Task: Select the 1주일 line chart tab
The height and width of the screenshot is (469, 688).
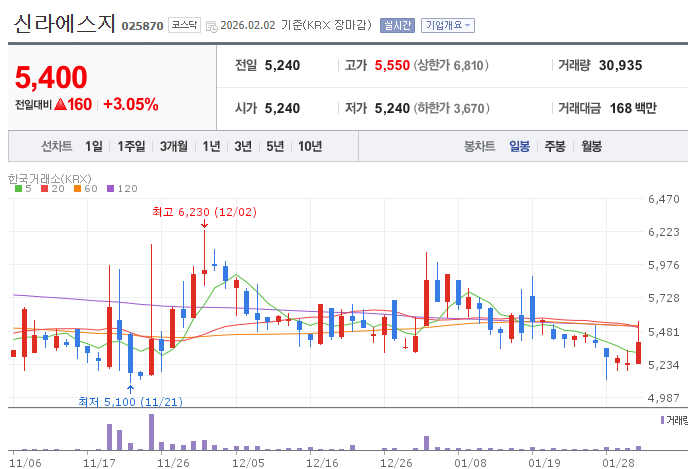Action: click(131, 146)
